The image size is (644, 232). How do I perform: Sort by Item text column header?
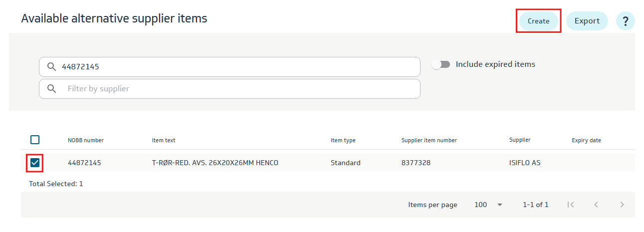coord(164,140)
